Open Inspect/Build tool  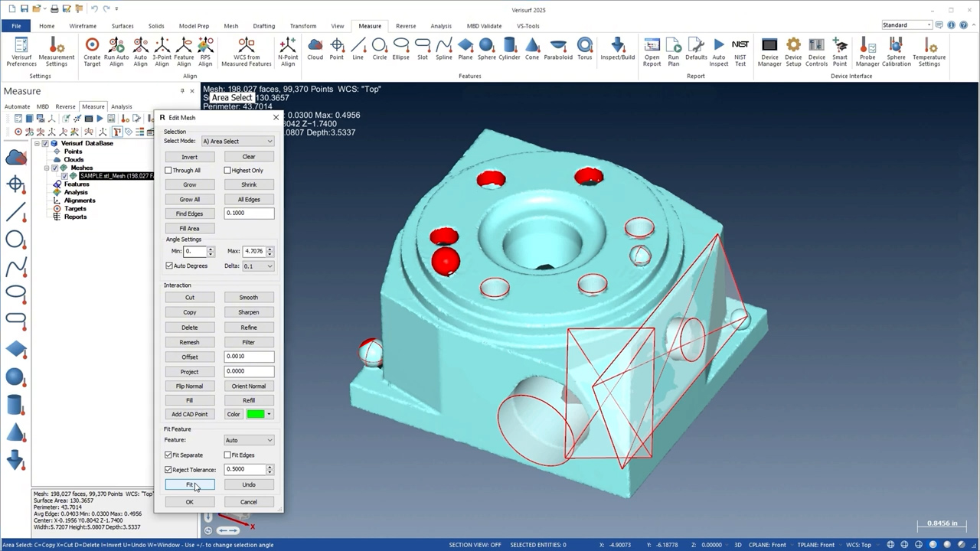pyautogui.click(x=618, y=49)
